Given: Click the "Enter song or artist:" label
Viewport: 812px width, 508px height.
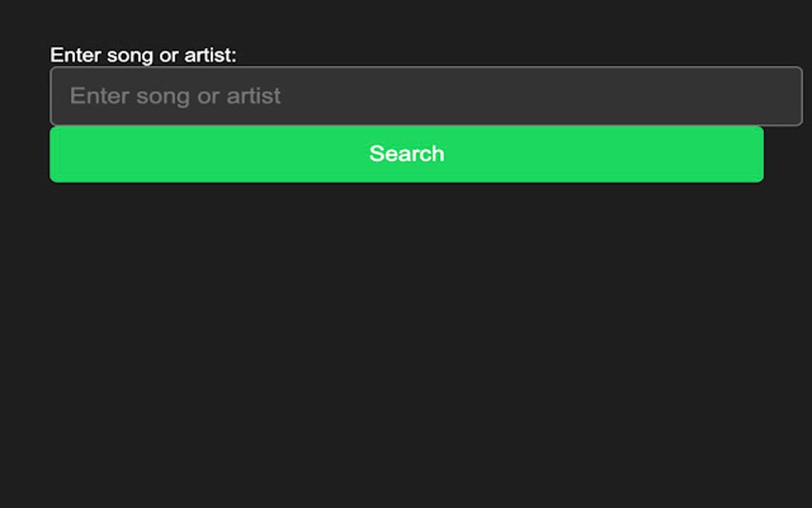Looking at the screenshot, I should [143, 55].
